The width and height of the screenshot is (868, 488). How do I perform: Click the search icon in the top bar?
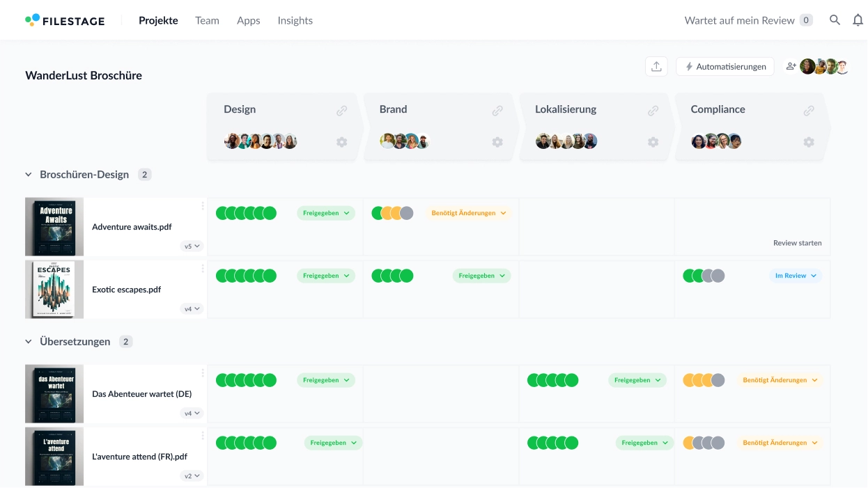click(835, 20)
